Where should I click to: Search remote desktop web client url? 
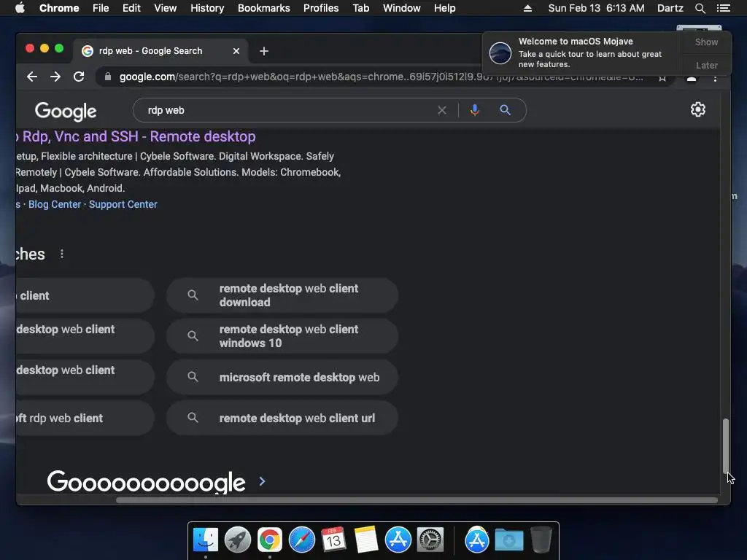282,418
